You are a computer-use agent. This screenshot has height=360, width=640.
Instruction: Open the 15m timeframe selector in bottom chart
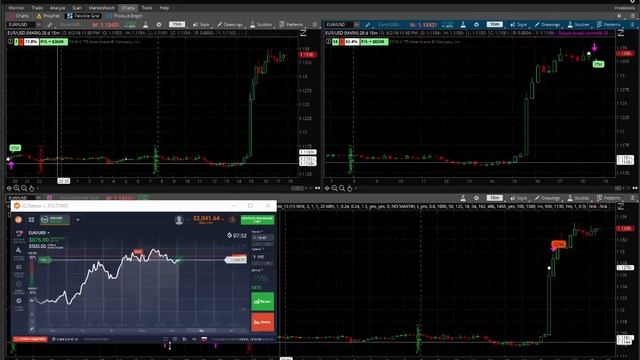coord(494,198)
